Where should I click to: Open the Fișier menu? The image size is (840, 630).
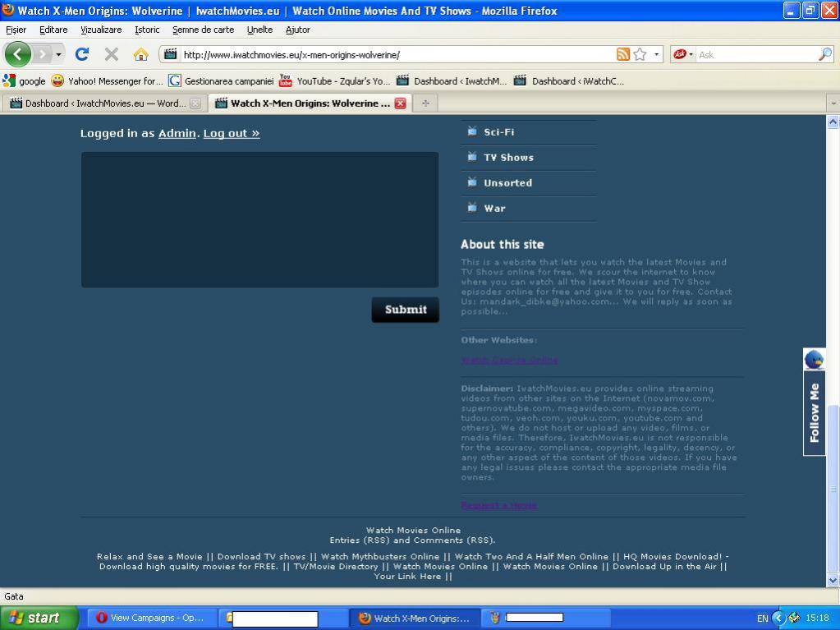(16, 30)
